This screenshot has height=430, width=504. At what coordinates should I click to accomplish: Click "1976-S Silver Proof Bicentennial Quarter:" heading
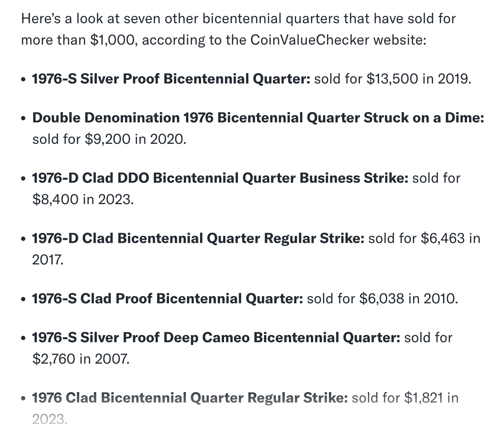click(171, 79)
